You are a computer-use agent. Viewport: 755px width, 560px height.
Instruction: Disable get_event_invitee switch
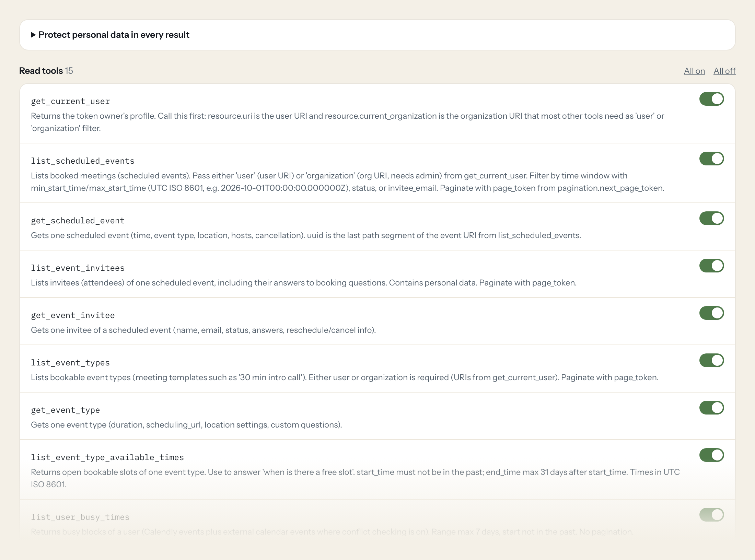pos(711,313)
